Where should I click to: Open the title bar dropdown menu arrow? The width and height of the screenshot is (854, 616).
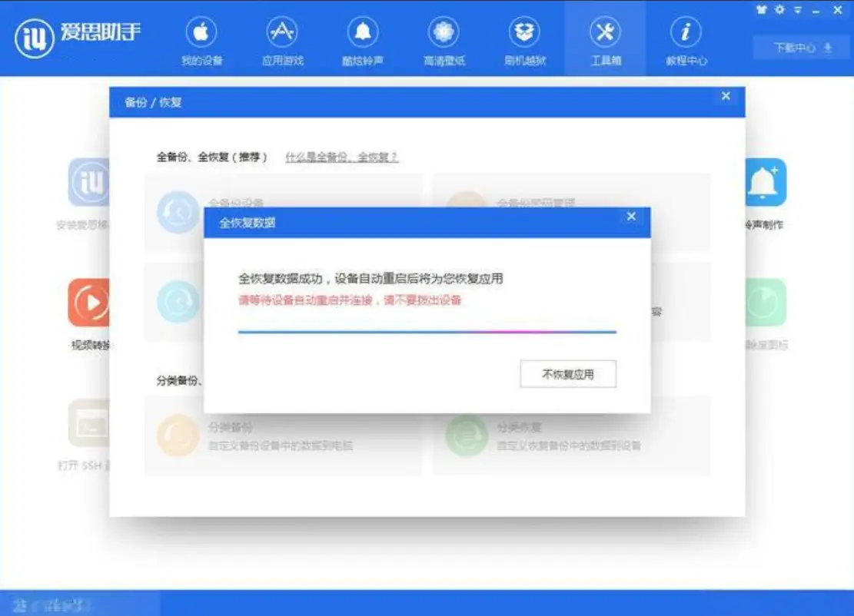[x=798, y=10]
